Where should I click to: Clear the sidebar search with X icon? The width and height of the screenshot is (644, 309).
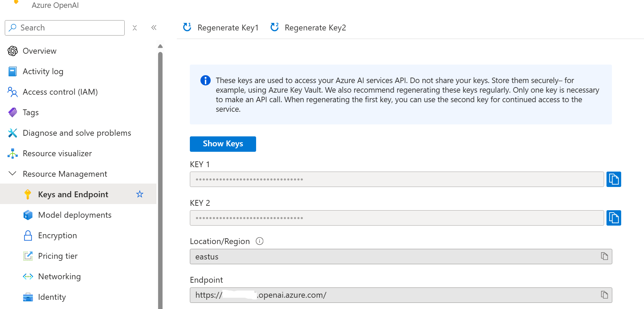coord(135,28)
